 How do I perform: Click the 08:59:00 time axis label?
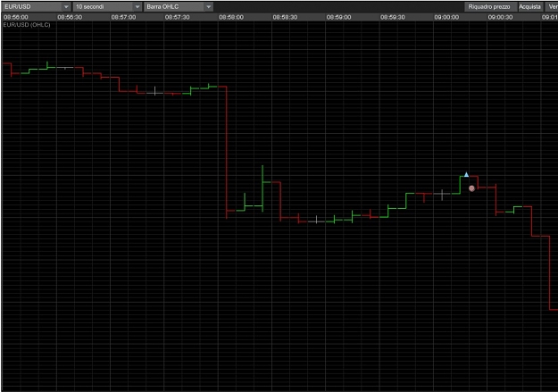338,17
